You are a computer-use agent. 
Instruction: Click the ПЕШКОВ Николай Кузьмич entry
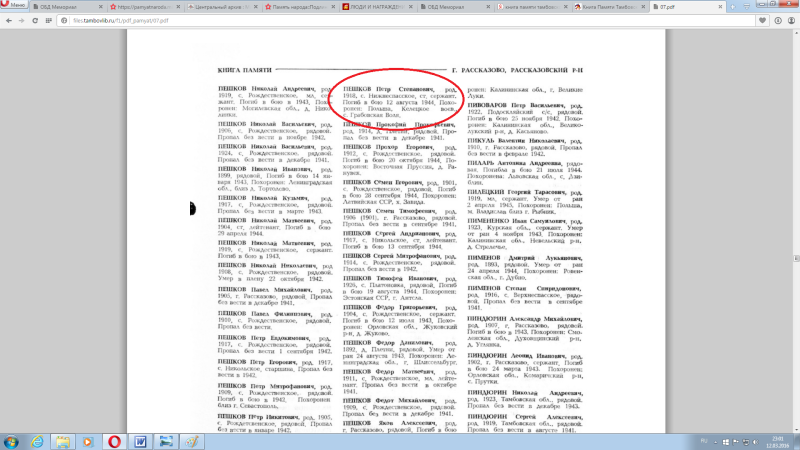pos(275,204)
